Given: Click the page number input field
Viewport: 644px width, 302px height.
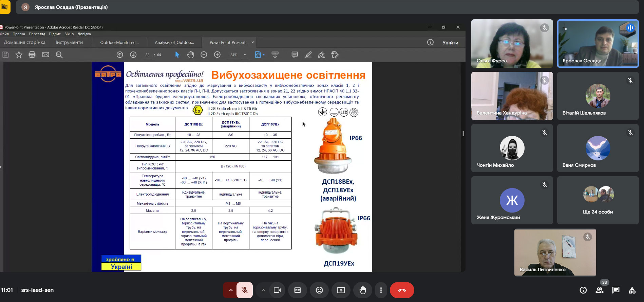Looking at the screenshot, I should pos(147,55).
